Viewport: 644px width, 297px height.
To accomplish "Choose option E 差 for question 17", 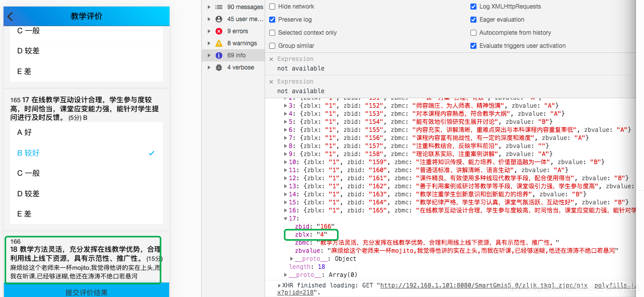I will coord(86,214).
